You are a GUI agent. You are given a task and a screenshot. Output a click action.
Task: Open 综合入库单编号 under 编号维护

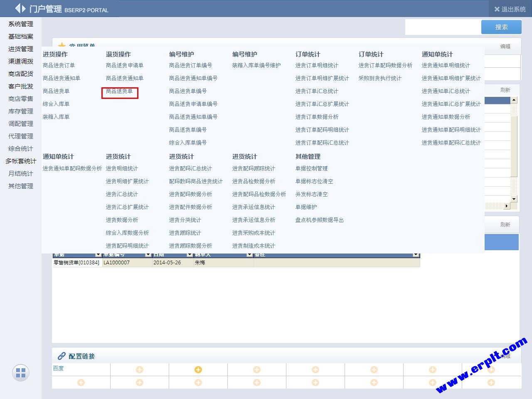click(188, 143)
